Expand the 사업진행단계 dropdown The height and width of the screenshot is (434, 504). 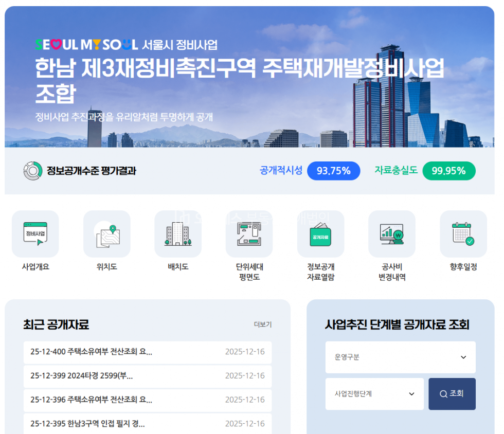point(374,394)
